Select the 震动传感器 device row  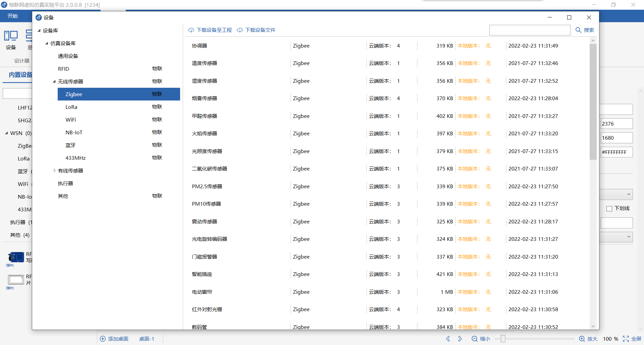387,222
